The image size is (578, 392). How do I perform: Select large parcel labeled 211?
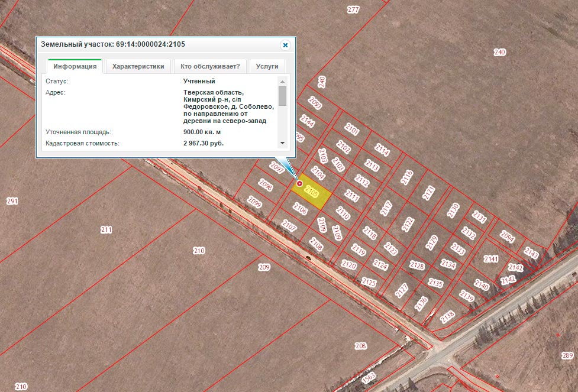[x=106, y=230]
